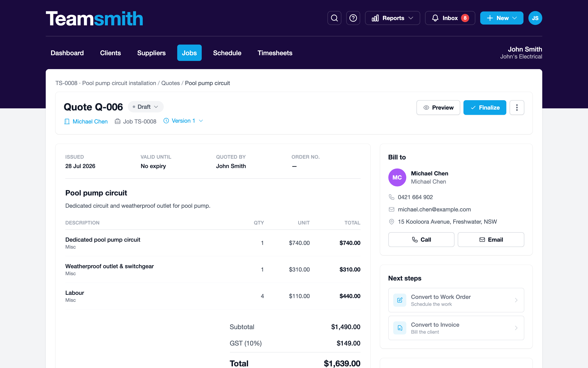Screen dimensions: 588x368
Task: Click the phone icon next to 0421 664 902
Action: 391,197
